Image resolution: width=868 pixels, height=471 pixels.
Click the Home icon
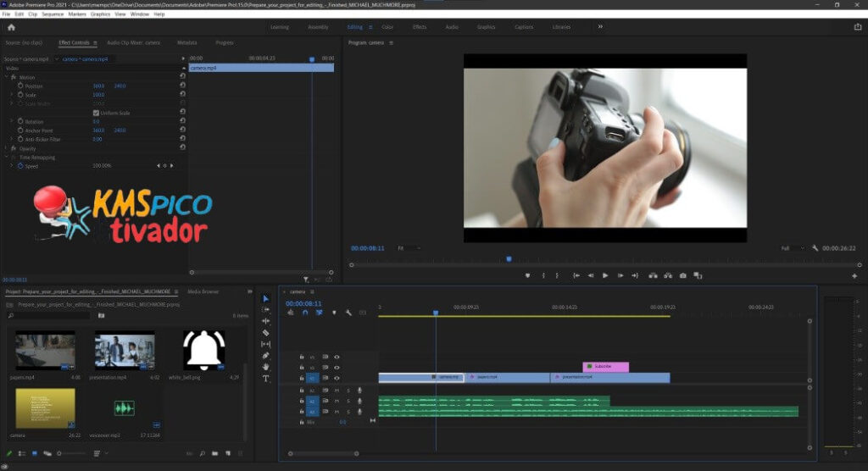[11, 27]
